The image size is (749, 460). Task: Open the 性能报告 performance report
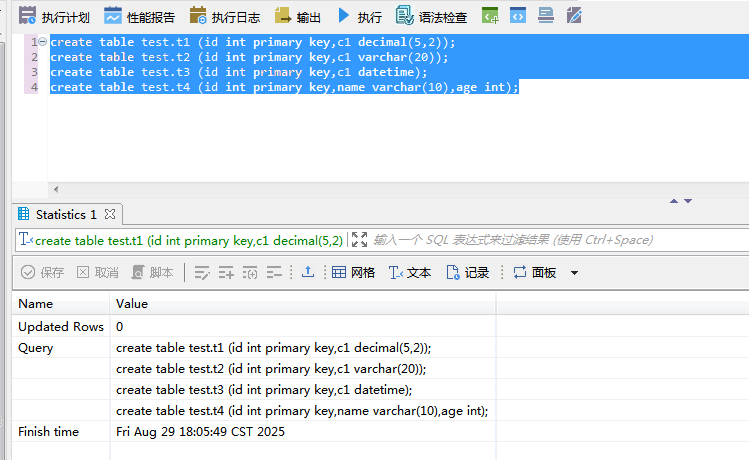[x=139, y=16]
